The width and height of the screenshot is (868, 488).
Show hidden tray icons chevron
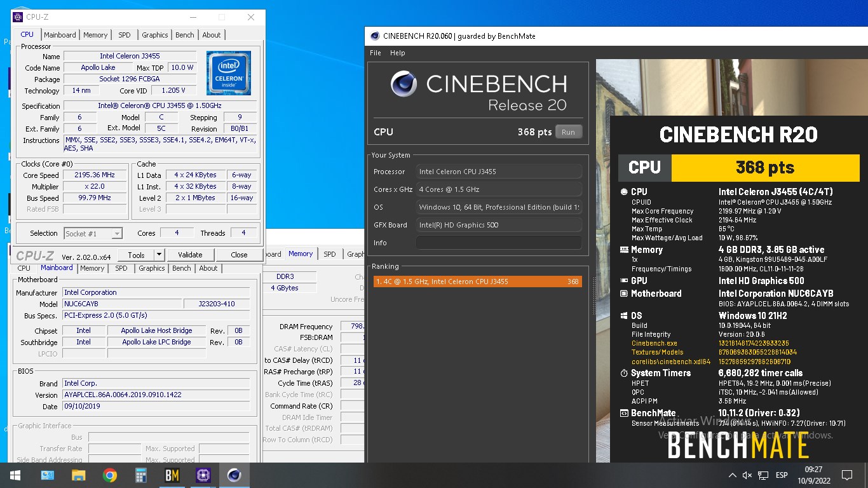[731, 475]
